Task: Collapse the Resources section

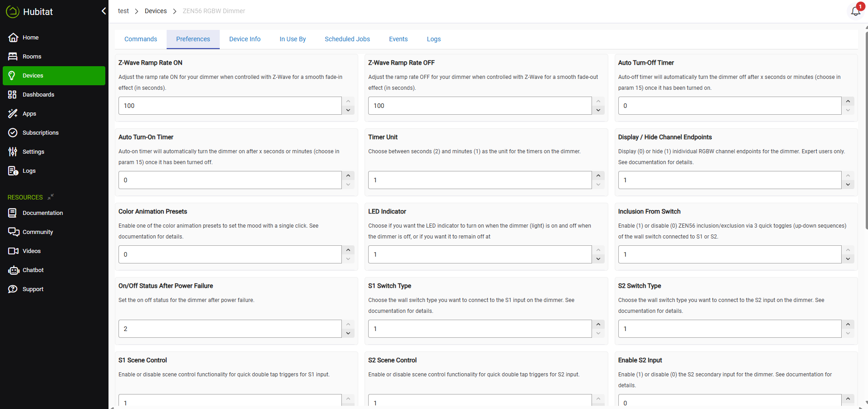Action: pyautogui.click(x=51, y=197)
